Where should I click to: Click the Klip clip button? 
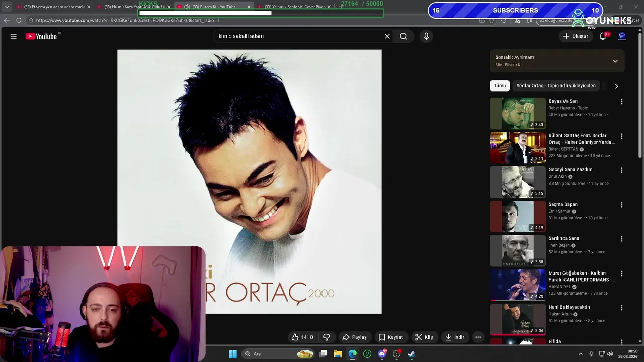424,337
